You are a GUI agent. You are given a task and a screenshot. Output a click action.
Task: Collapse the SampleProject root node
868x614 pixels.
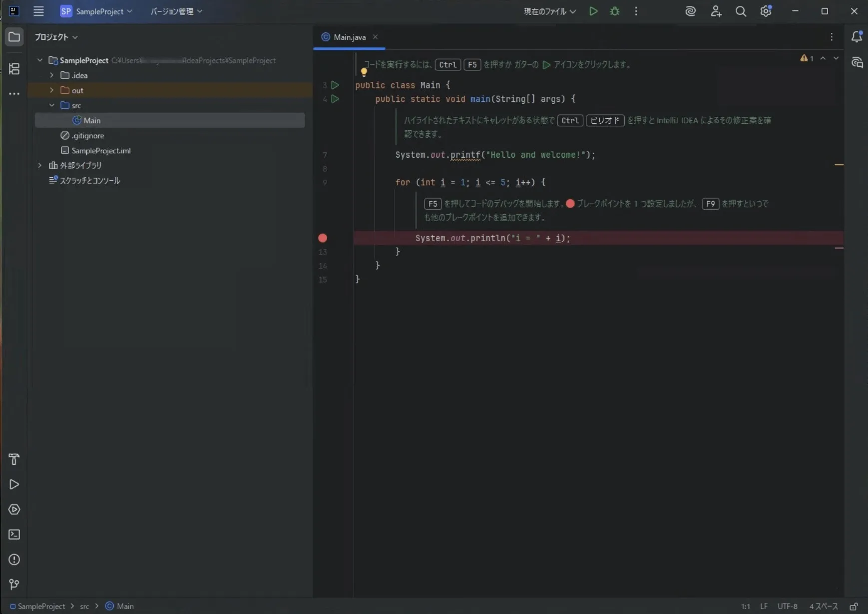40,60
